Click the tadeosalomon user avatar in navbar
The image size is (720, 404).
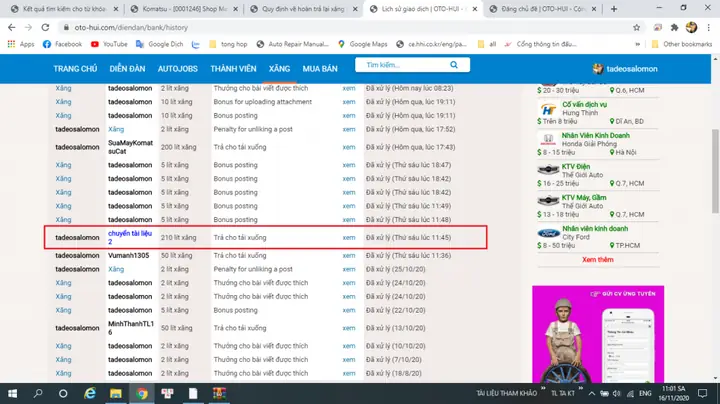pyautogui.click(x=597, y=68)
